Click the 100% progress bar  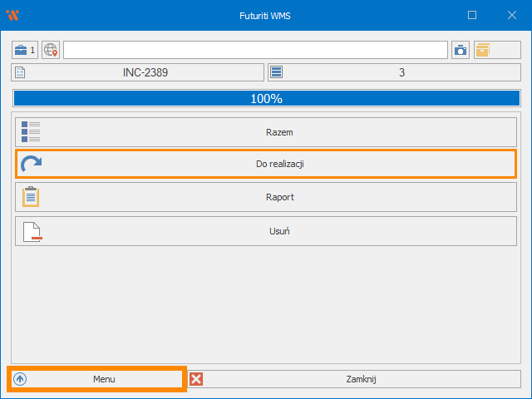[x=266, y=98]
